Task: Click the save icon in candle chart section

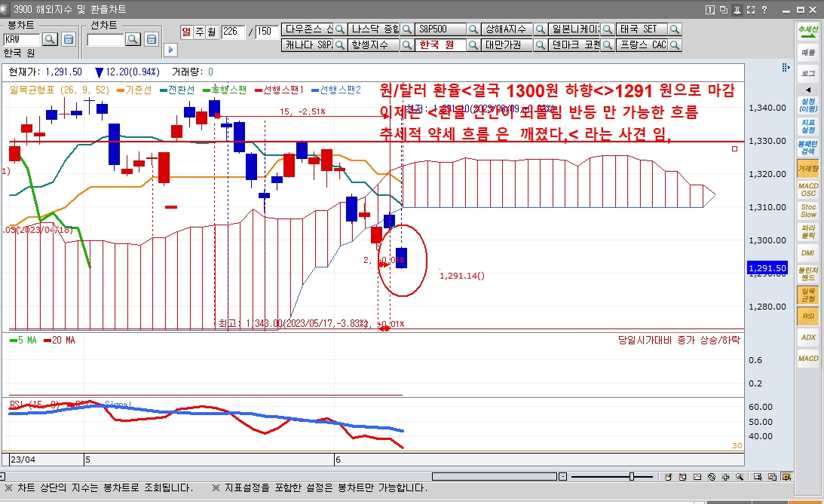Action: 69,39
